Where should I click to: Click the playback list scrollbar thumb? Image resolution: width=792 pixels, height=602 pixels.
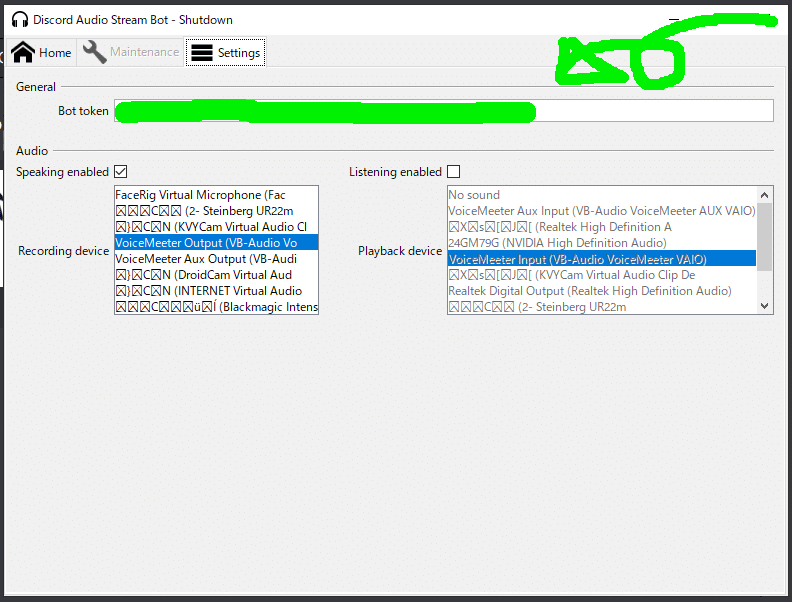(764, 236)
